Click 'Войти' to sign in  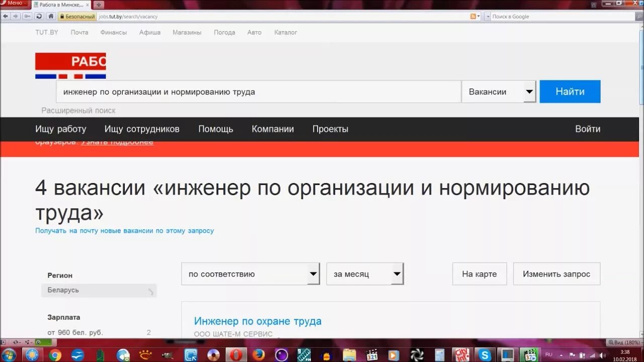(588, 129)
